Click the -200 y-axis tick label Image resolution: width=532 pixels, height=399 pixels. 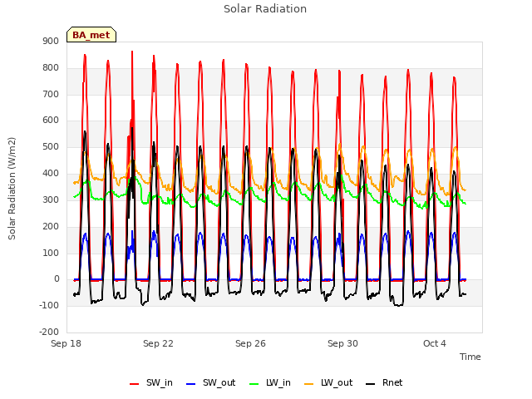[x=49, y=332]
